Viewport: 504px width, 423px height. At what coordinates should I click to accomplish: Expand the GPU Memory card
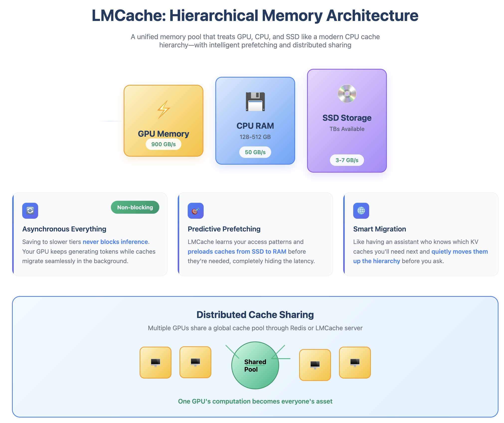tap(163, 121)
